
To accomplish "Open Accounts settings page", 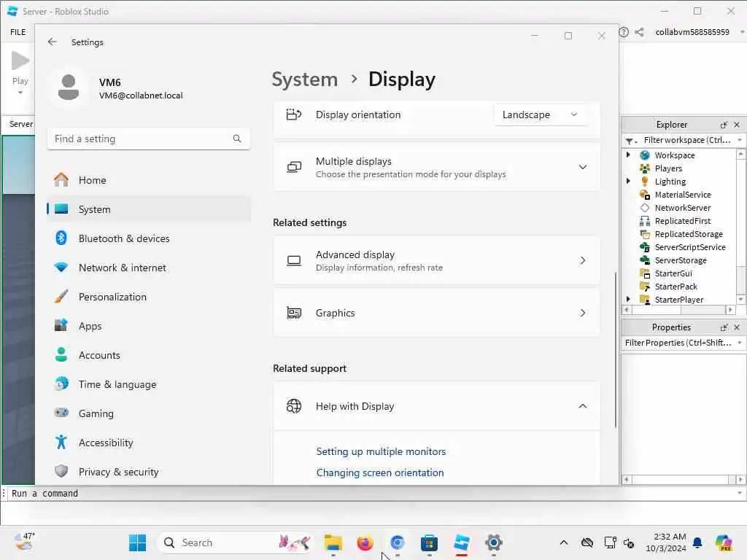I will coord(149,355).
